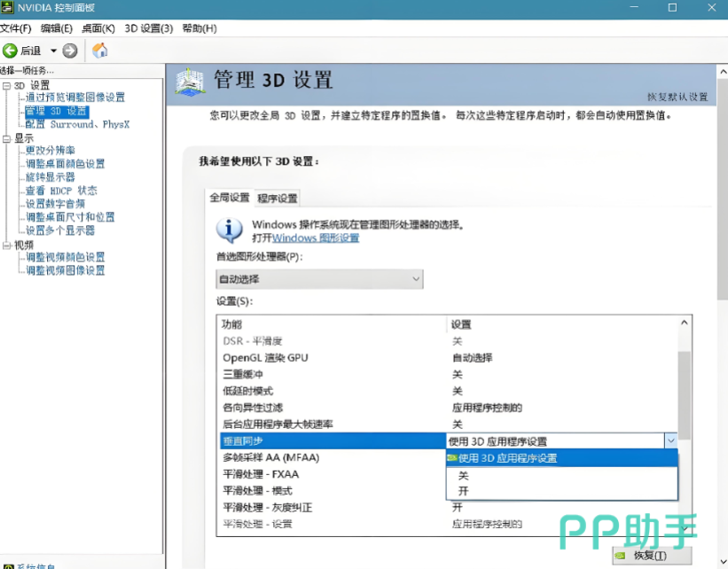Screen dimensions: 728x569
Task: Select the 垂直同步 row
Action: pyautogui.click(x=333, y=440)
